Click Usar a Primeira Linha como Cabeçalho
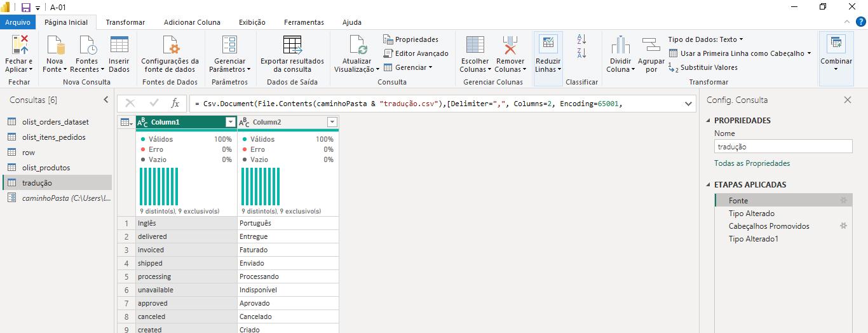The width and height of the screenshot is (868, 333). click(x=740, y=53)
